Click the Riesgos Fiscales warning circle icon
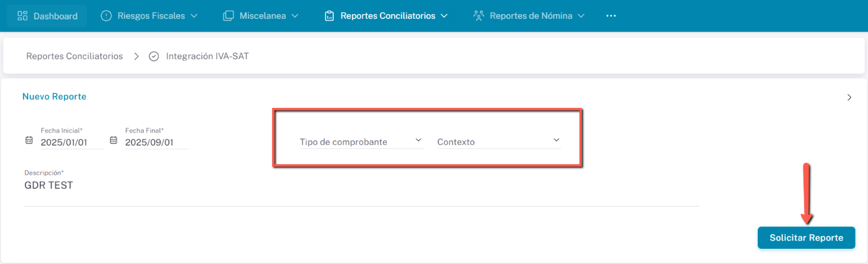 (106, 16)
